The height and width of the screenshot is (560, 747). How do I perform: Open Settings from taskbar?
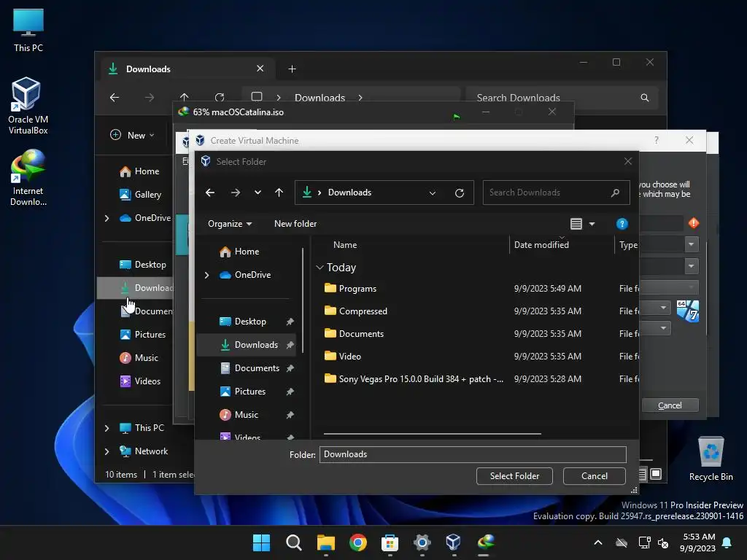point(422,542)
